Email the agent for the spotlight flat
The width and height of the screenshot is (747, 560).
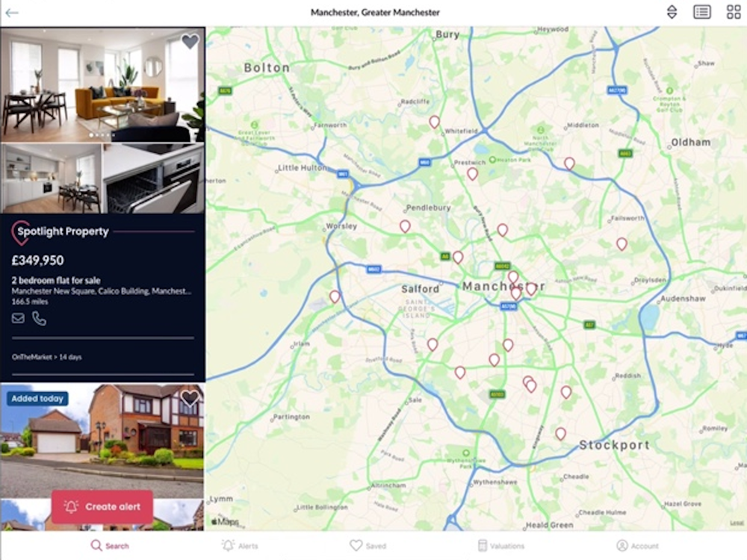coord(18,318)
